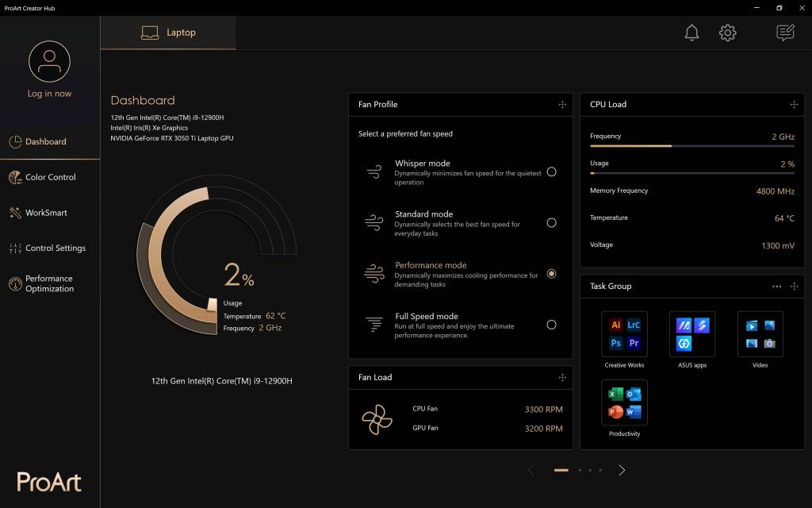Click the fan icon in Fan Load
812x508 pixels.
[x=377, y=419]
